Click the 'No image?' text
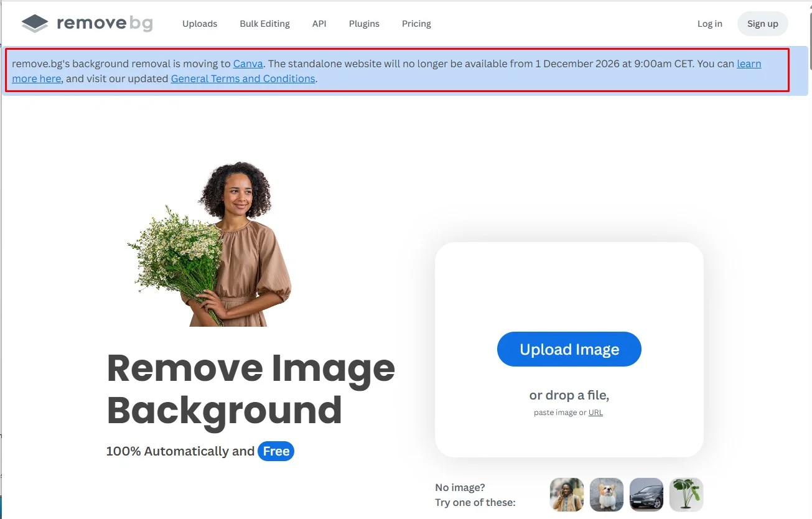Image resolution: width=812 pixels, height=519 pixels. pos(460,487)
